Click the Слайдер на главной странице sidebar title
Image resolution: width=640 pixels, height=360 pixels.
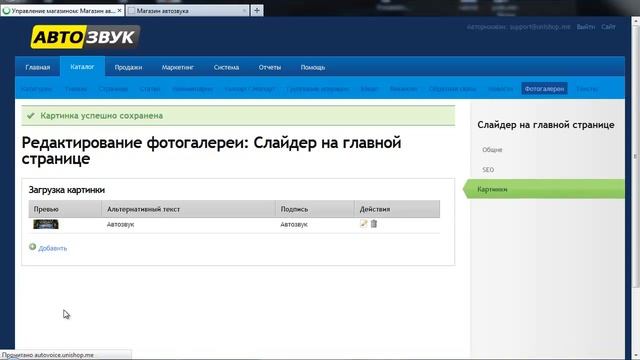pos(546,125)
